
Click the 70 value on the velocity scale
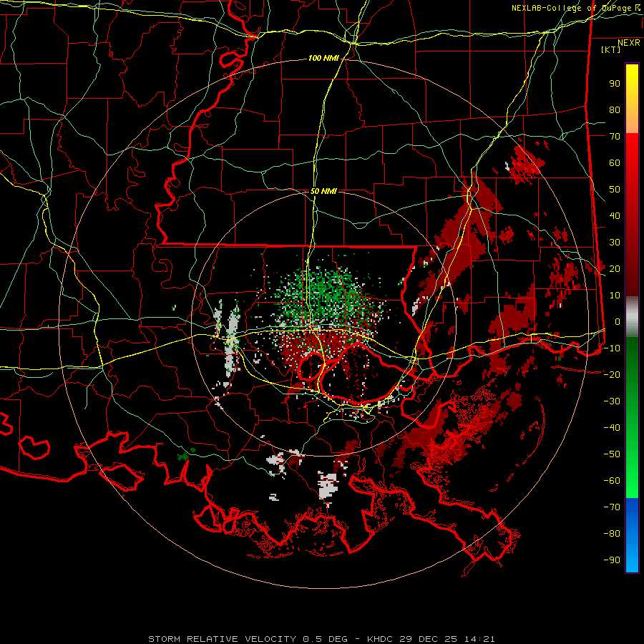pyautogui.click(x=615, y=137)
